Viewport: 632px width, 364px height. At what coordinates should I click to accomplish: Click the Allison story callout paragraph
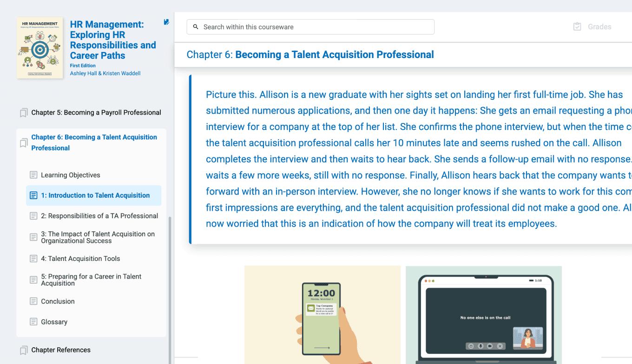point(411,159)
